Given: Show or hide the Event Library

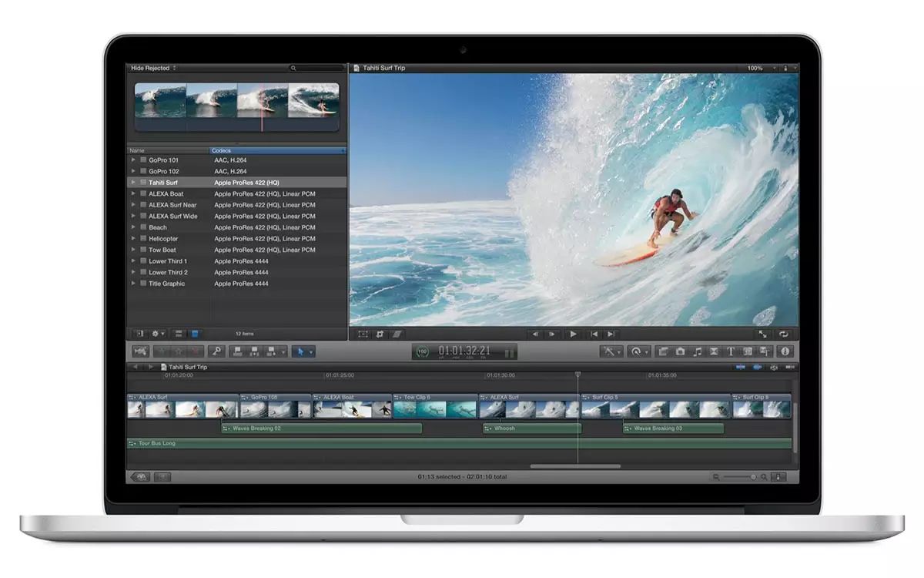Looking at the screenshot, I should pyautogui.click(x=139, y=334).
